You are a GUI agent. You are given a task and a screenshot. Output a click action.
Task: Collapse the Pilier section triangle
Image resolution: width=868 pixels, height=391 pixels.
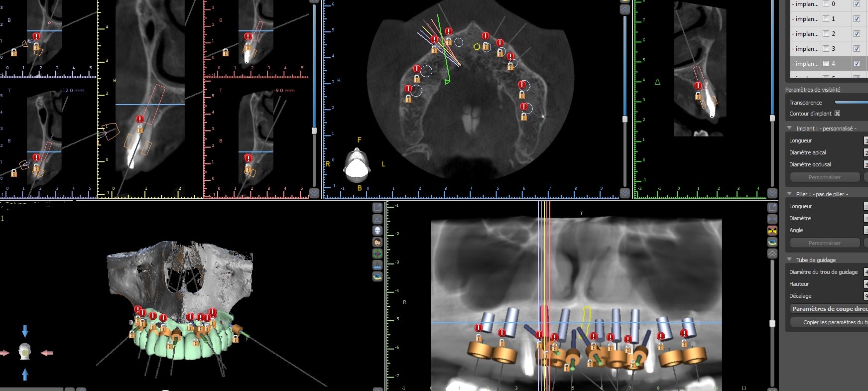point(789,194)
